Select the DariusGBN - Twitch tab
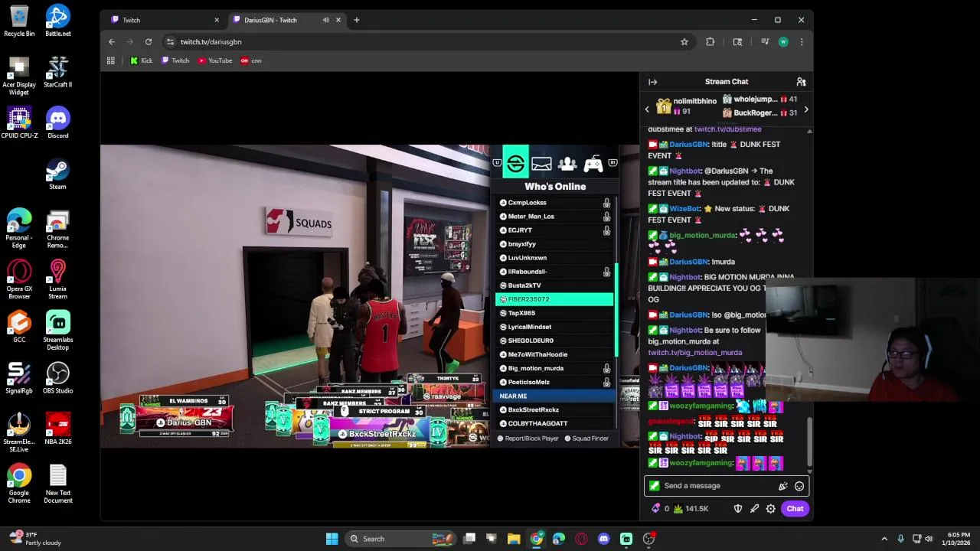This screenshot has height=551, width=980. [x=286, y=20]
